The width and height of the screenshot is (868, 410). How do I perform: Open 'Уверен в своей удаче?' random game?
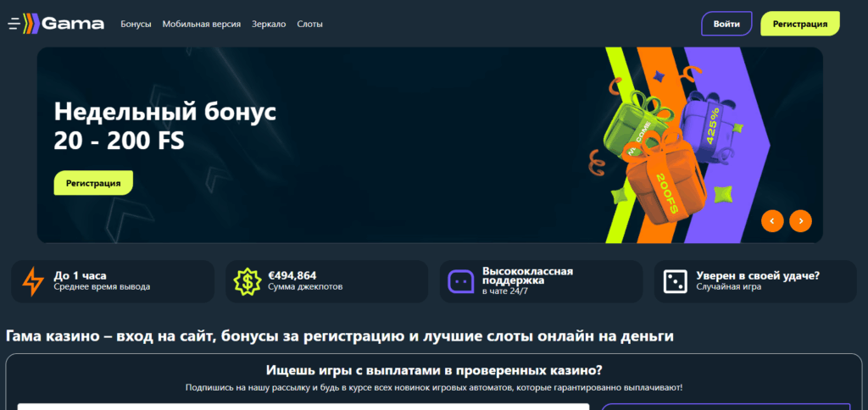[755, 281]
